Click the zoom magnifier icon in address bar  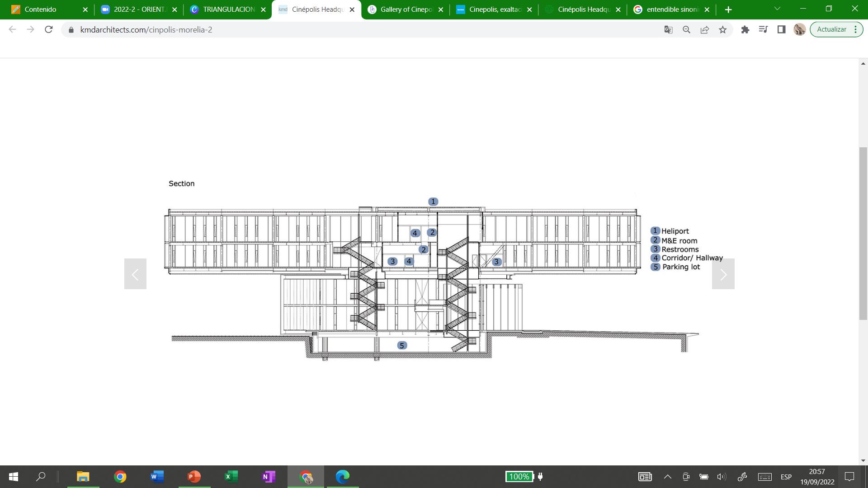686,30
